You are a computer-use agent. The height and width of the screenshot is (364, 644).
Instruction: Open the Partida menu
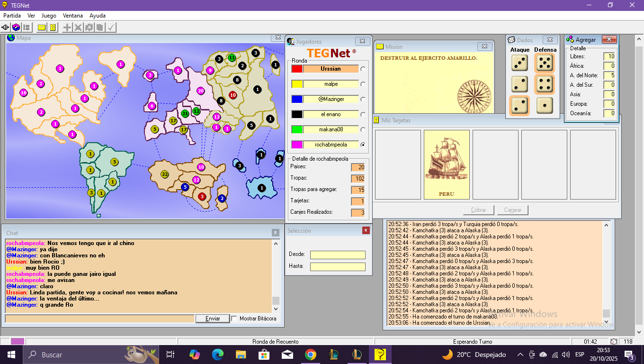click(12, 16)
